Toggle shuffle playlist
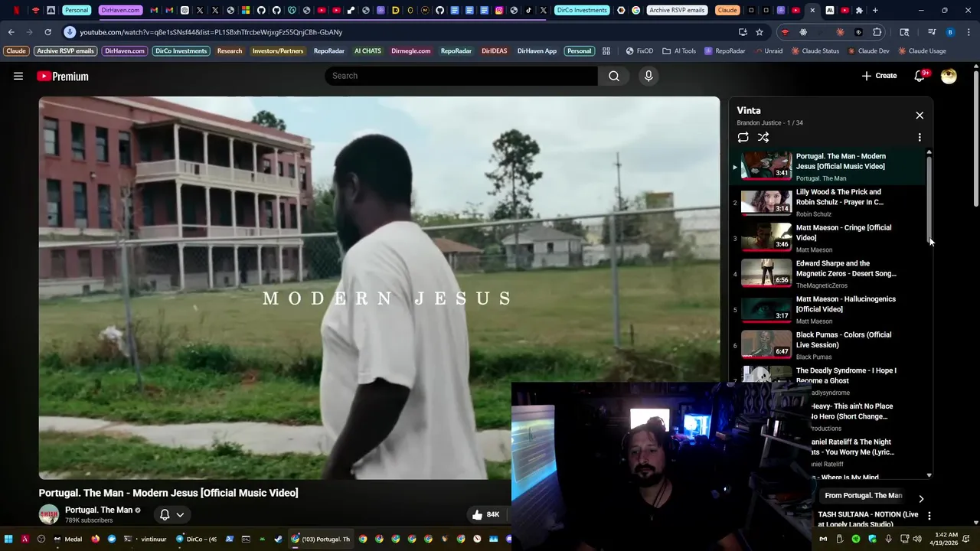The height and width of the screenshot is (551, 980). pos(763,138)
